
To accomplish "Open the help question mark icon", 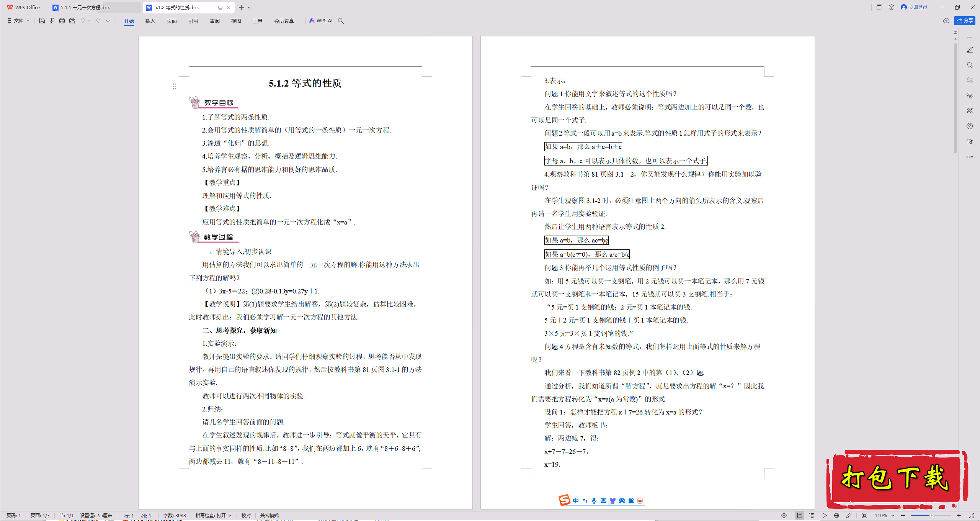I will (970, 126).
